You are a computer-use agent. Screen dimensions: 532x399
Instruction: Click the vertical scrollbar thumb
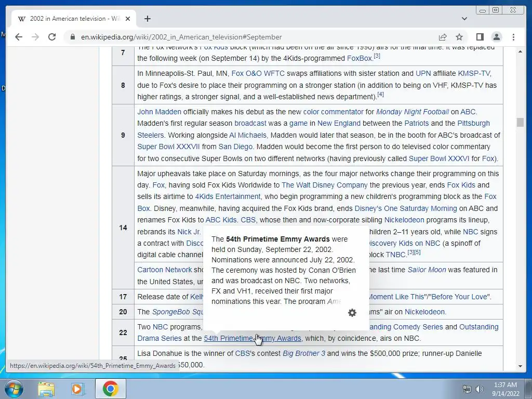click(520, 122)
